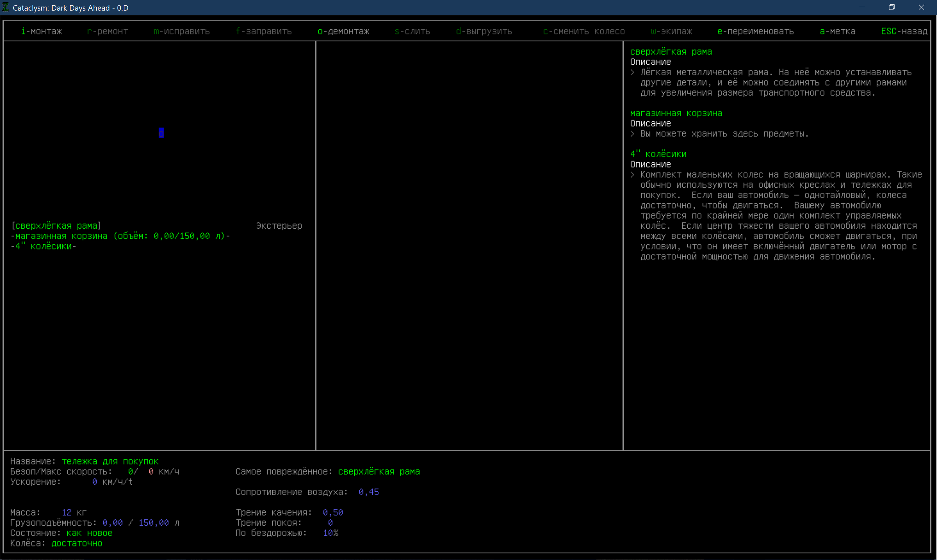Click the f-заправить refill command
937x560 pixels.
pos(264,31)
